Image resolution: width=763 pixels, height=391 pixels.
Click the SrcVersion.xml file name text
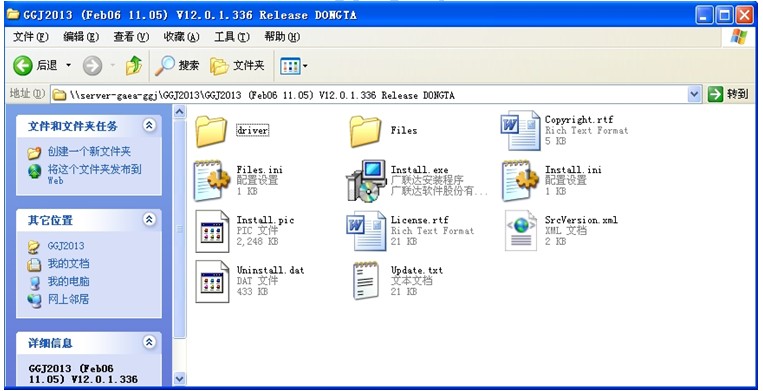pos(581,220)
